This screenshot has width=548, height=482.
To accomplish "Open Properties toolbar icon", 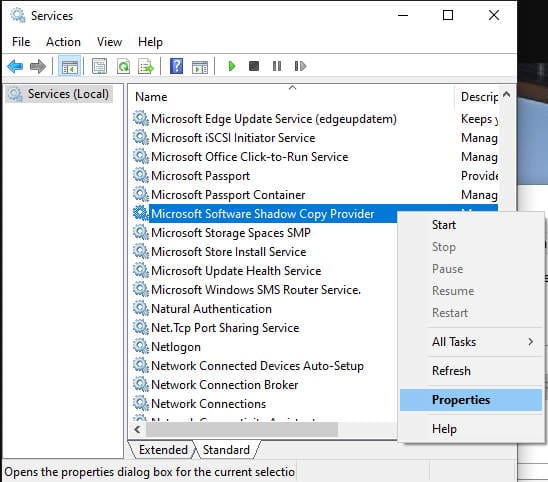I will [100, 66].
